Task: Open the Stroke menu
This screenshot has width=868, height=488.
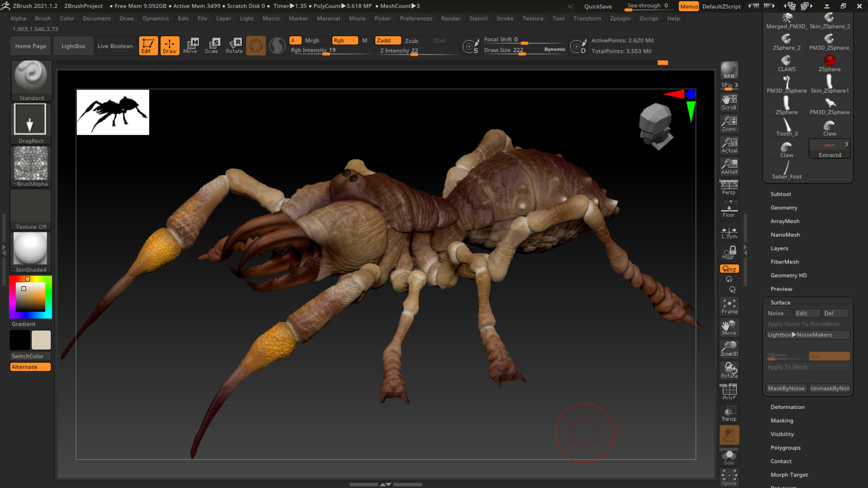Action: [505, 19]
